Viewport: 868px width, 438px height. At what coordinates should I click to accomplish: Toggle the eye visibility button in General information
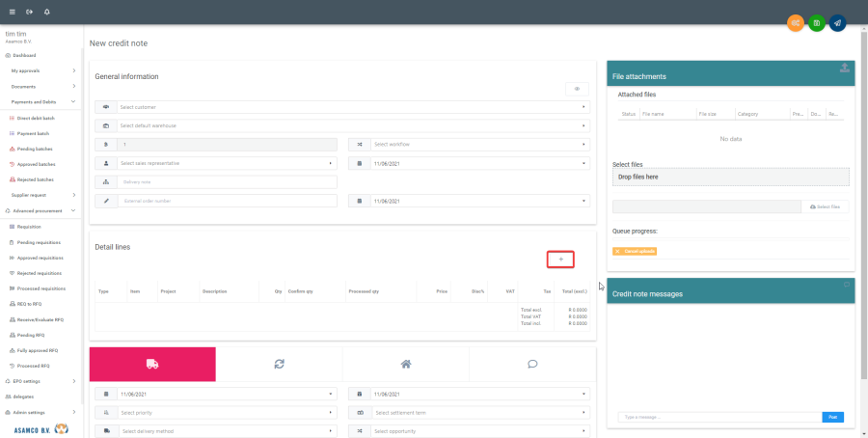pos(577,89)
